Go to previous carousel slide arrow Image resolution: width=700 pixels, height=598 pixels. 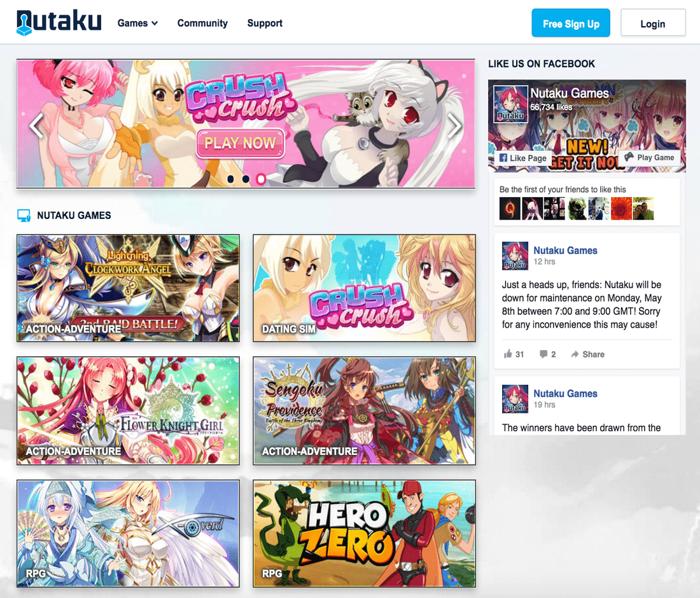tap(36, 126)
